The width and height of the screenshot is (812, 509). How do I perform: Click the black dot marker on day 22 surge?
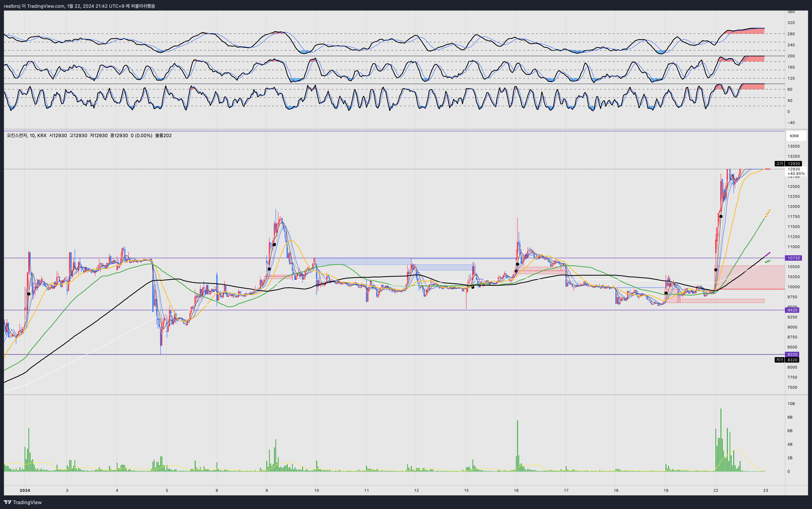721,217
